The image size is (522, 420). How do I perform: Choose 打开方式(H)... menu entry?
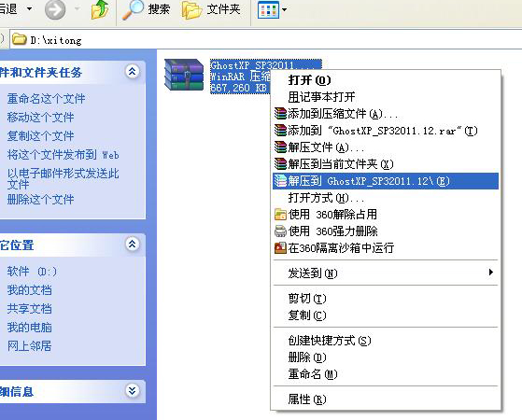[385, 198]
